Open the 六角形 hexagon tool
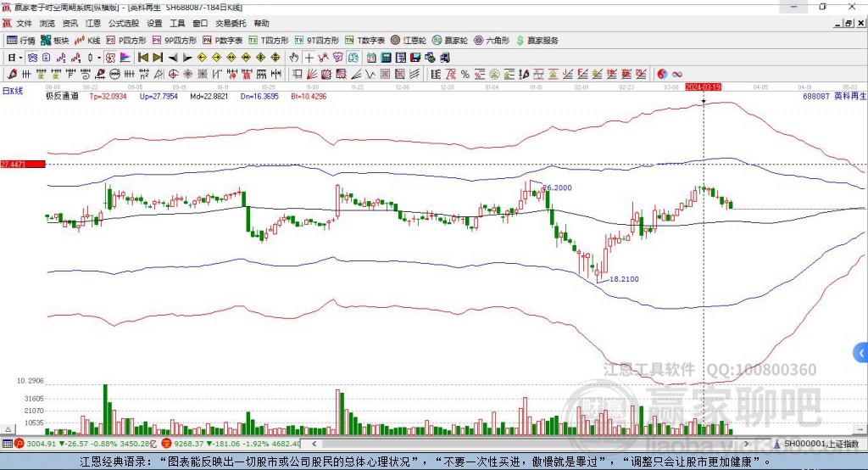Image resolution: width=868 pixels, height=470 pixels. click(492, 41)
